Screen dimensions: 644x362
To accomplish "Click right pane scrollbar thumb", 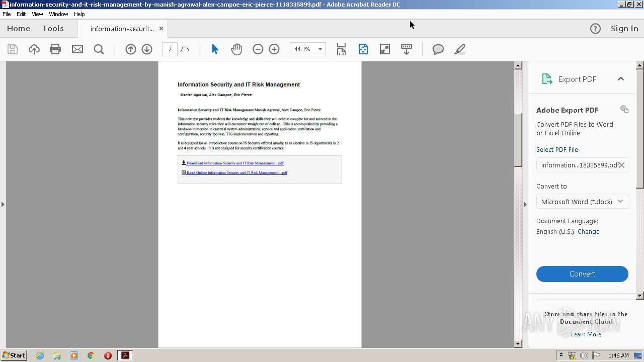I will [640, 130].
